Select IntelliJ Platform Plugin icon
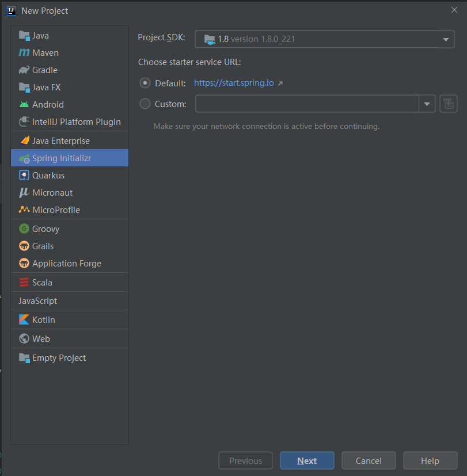 tap(24, 121)
